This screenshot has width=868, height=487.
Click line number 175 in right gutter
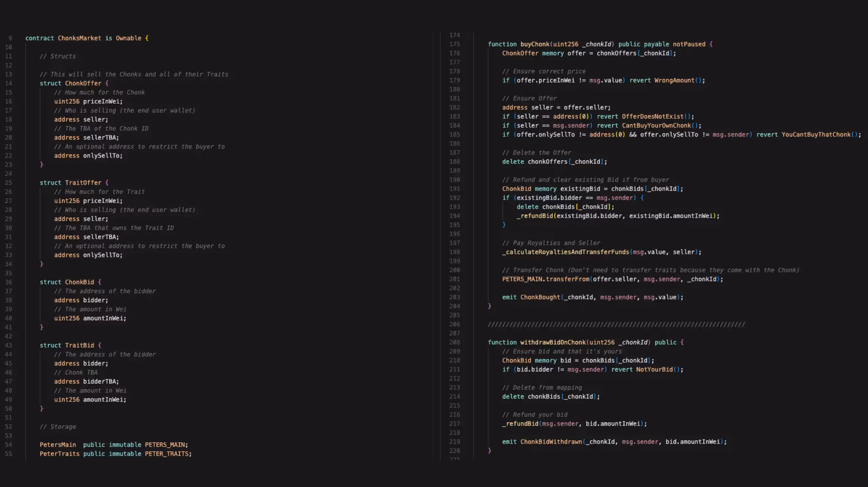pyautogui.click(x=454, y=44)
